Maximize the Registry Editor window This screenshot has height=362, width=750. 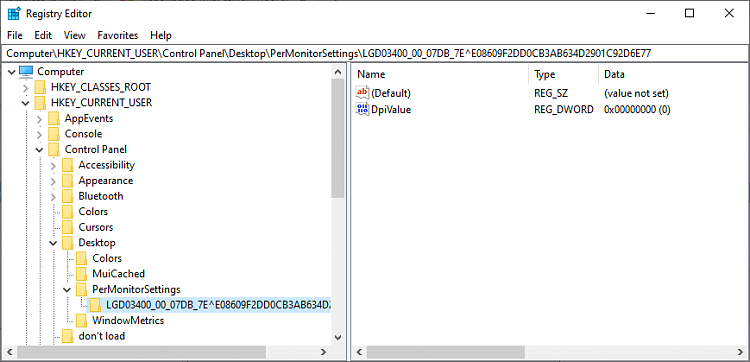(x=689, y=13)
